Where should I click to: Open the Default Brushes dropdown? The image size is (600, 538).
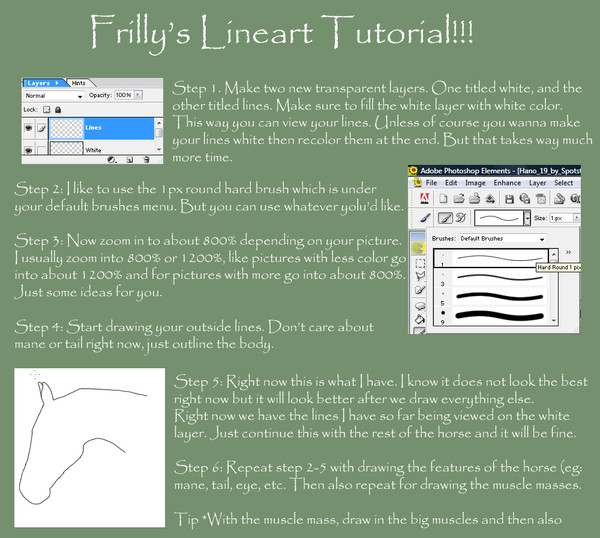pyautogui.click(x=503, y=238)
